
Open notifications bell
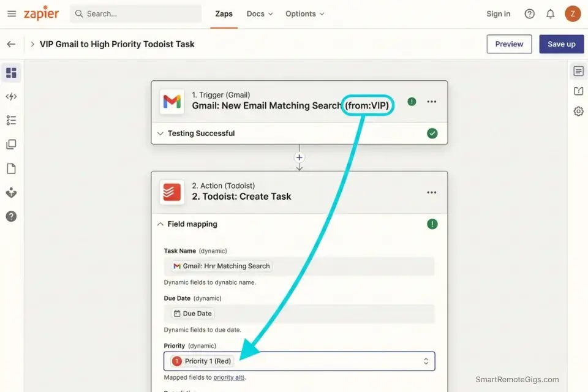[550, 14]
